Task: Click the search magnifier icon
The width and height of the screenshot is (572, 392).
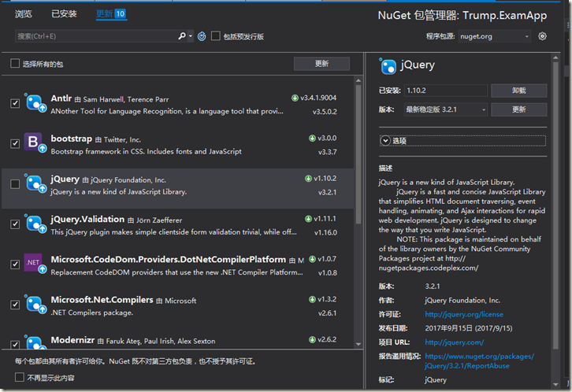Action: (x=182, y=36)
